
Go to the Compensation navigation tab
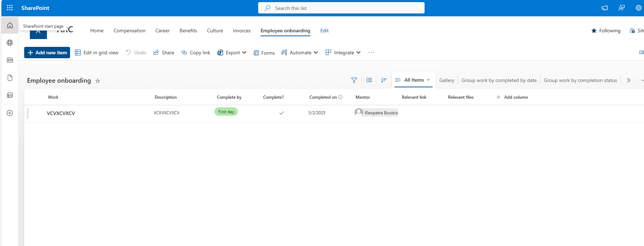coord(129,31)
